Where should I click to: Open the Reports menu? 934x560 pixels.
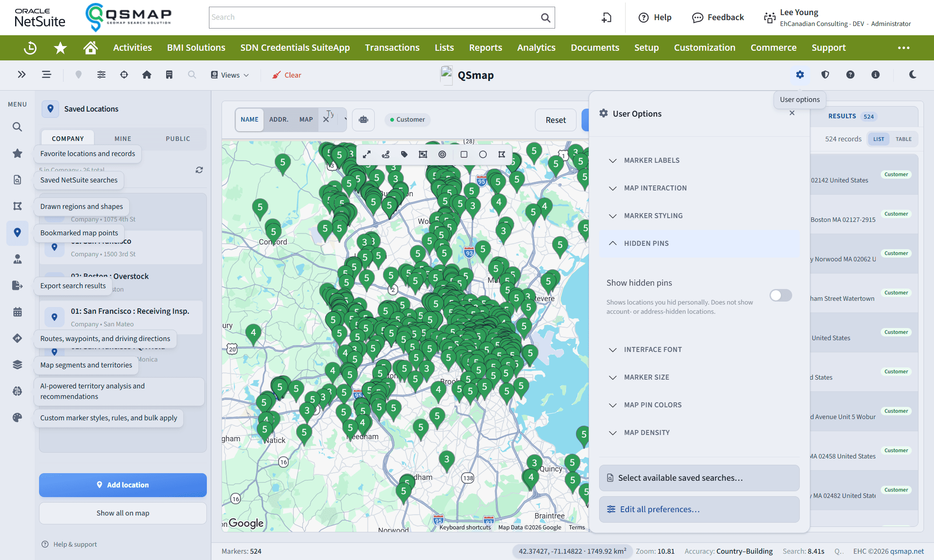coord(485,48)
